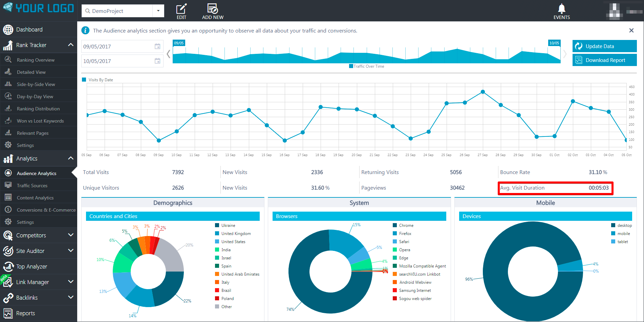The image size is (644, 322).
Task: Click the DemoProject search field
Action: coord(117,11)
